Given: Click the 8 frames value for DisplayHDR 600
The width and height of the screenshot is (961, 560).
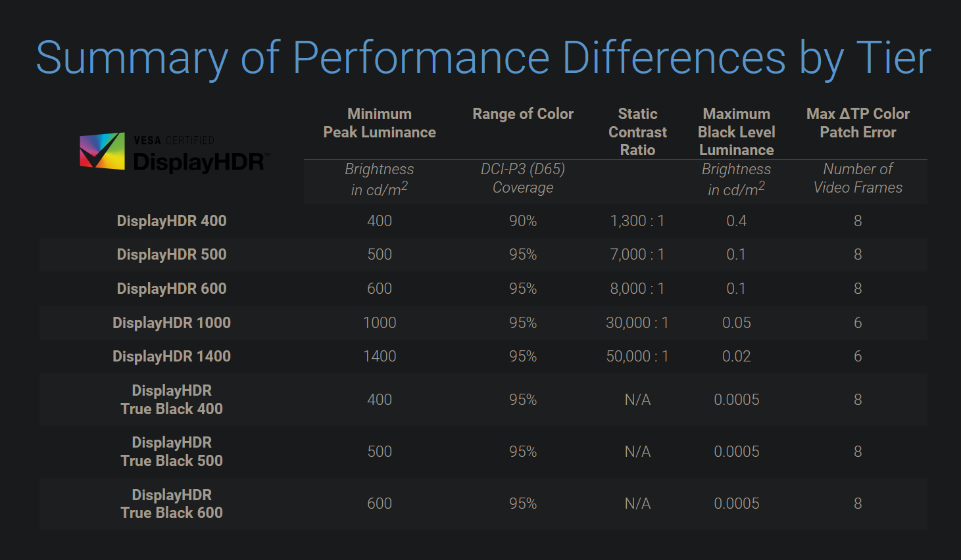Looking at the screenshot, I should 858,289.
